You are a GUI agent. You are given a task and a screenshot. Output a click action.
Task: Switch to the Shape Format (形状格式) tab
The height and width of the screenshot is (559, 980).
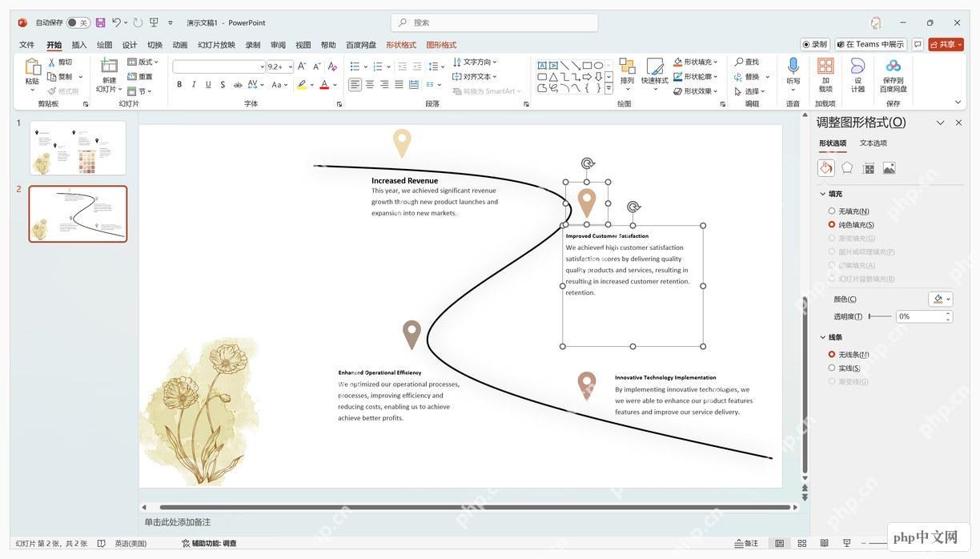point(401,45)
